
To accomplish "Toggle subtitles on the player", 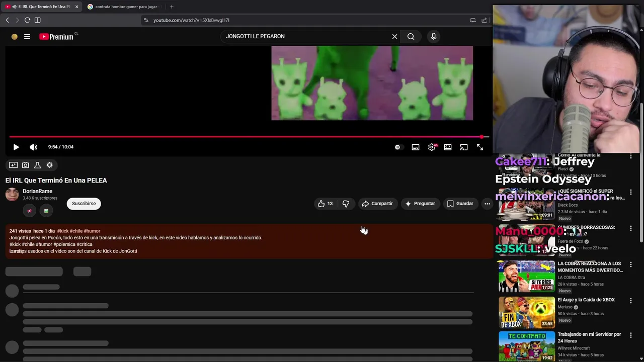I will point(416,147).
